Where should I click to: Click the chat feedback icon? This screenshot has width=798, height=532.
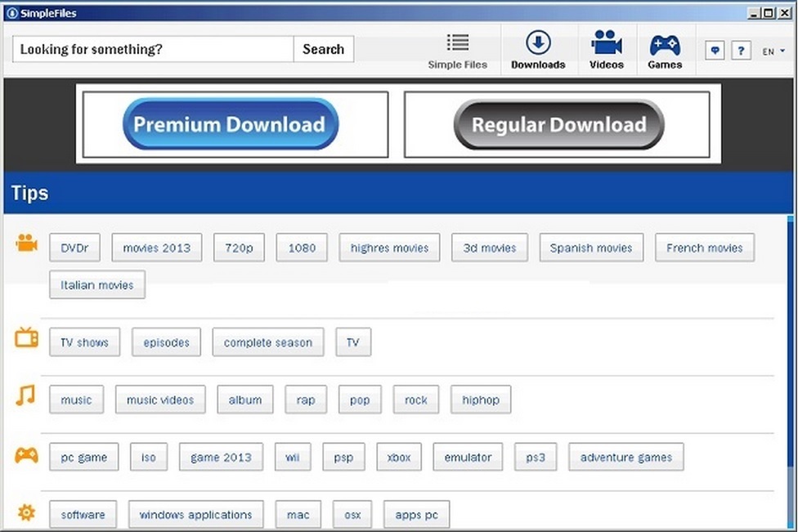click(x=715, y=51)
